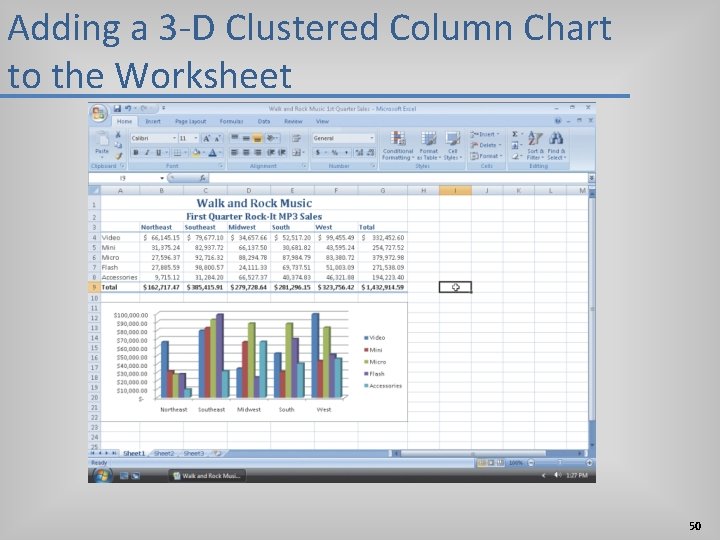Click the AutoSum sigma button
Viewport: 720px width, 540px height.
515,134
